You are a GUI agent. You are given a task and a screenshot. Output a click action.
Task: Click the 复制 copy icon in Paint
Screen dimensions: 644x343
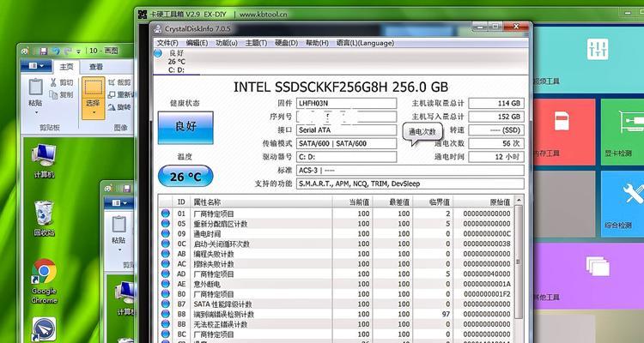(x=53, y=95)
